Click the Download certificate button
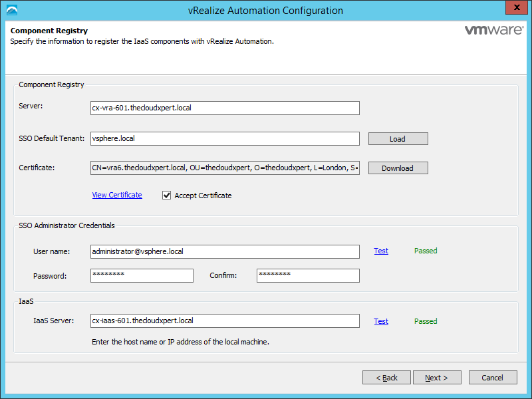 click(x=398, y=168)
